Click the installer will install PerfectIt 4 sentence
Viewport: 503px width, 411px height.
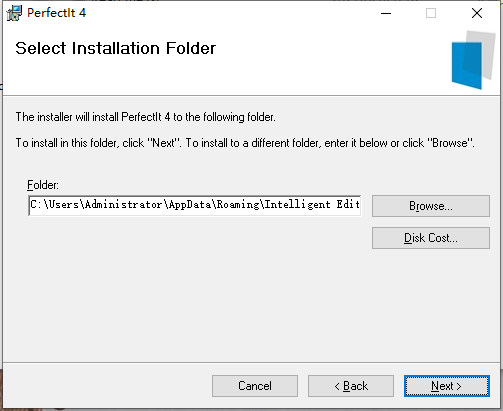pos(145,117)
